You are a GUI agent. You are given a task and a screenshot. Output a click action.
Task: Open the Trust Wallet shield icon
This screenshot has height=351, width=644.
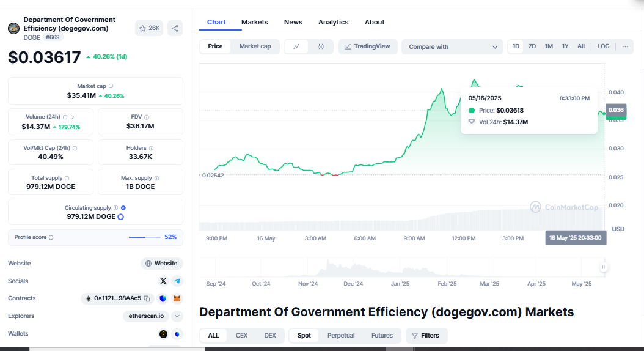click(x=177, y=334)
